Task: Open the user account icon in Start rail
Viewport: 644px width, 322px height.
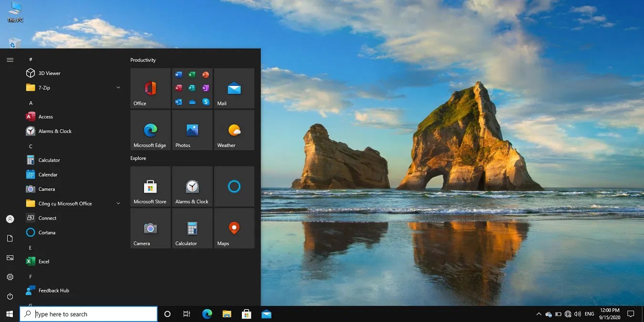Action: [x=10, y=219]
